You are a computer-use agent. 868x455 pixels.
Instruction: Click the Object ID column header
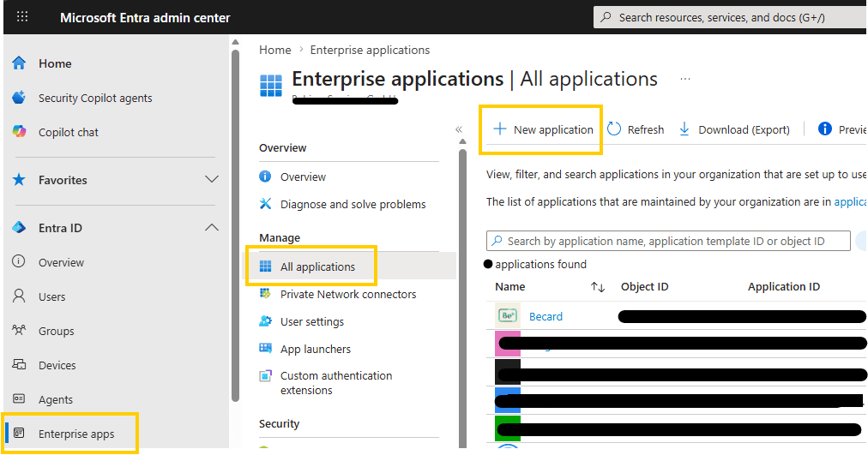coord(644,286)
